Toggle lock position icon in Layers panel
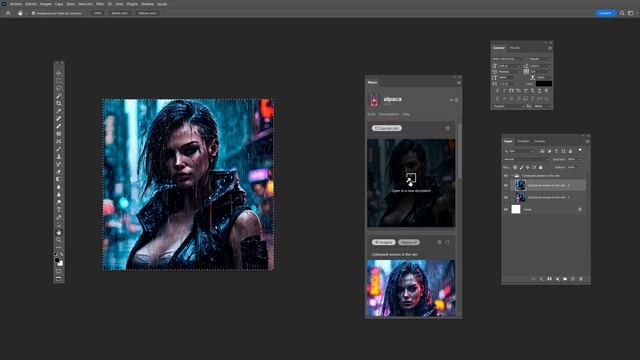 pos(528,167)
